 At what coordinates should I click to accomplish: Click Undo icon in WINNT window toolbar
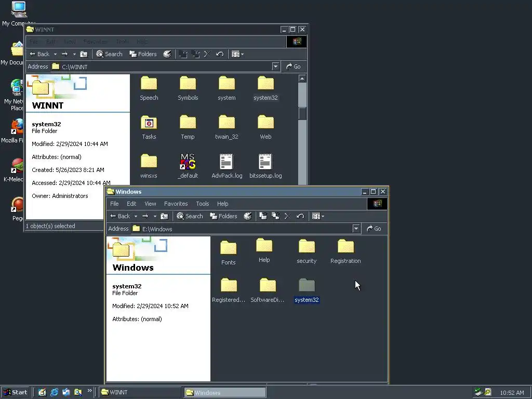[220, 54]
